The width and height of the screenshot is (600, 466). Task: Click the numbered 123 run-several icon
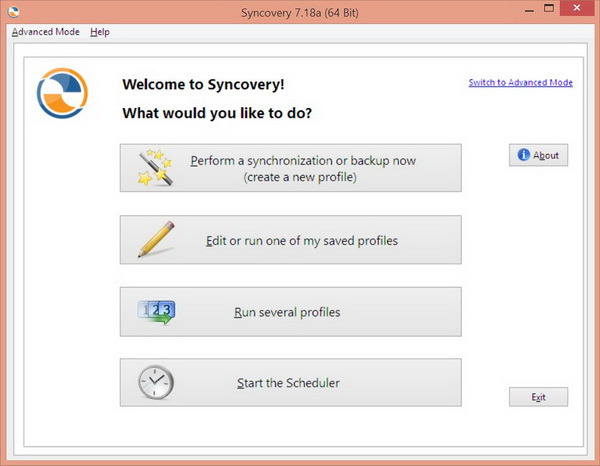[x=155, y=312]
